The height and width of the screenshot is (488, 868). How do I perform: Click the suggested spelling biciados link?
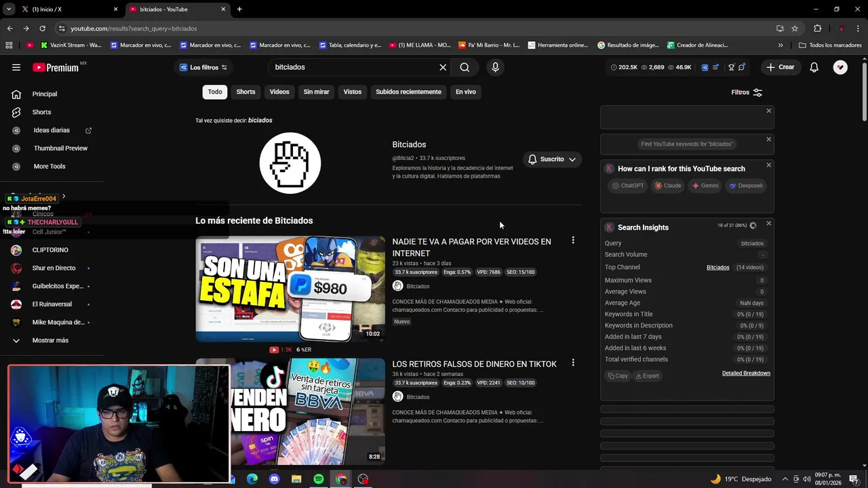(260, 120)
